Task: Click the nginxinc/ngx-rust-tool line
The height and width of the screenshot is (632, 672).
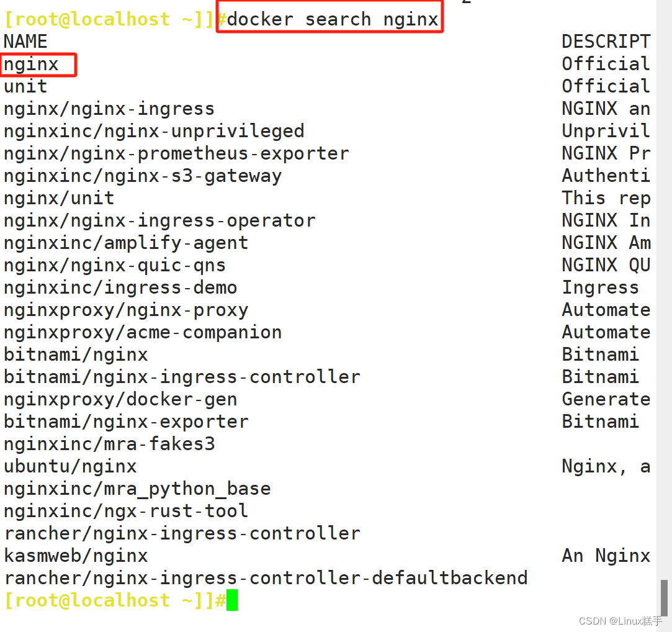Action: [x=126, y=511]
